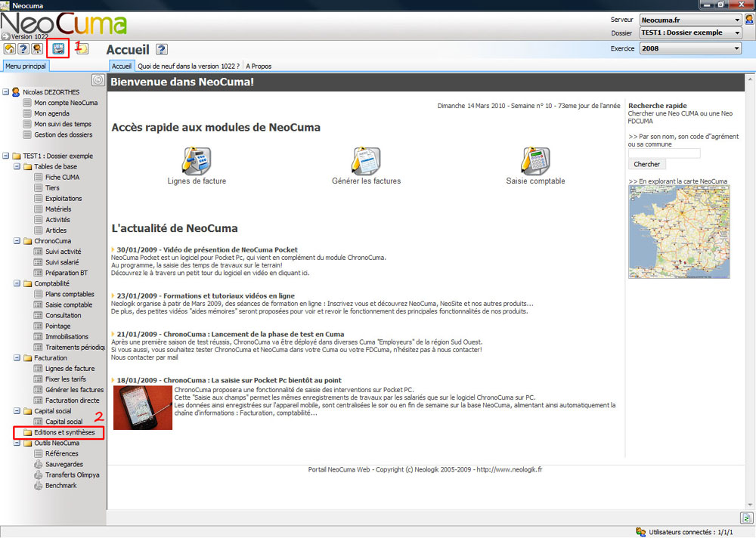Open Immobilisations in the tree
Screen dimensions: 756x538
tap(67, 336)
